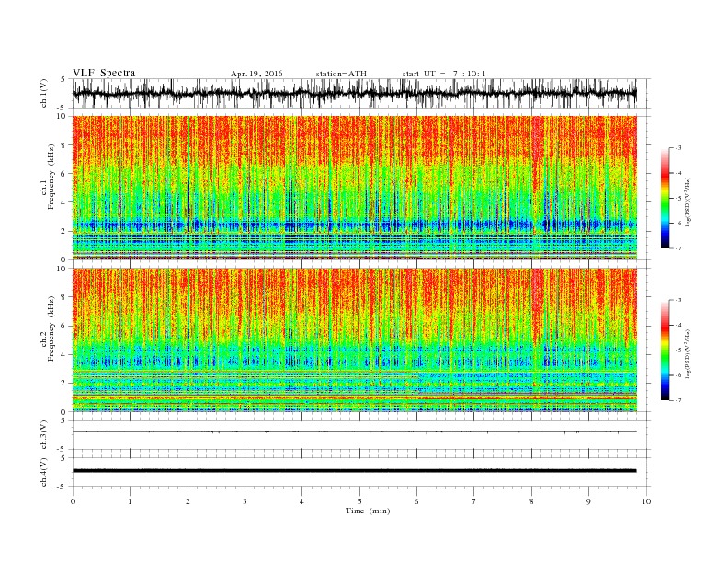Click the "Time (min)" axis title
728x563 pixels.
click(368, 511)
